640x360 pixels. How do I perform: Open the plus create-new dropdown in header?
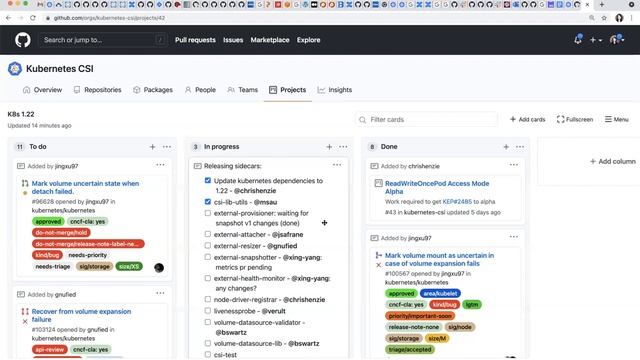(x=596, y=40)
